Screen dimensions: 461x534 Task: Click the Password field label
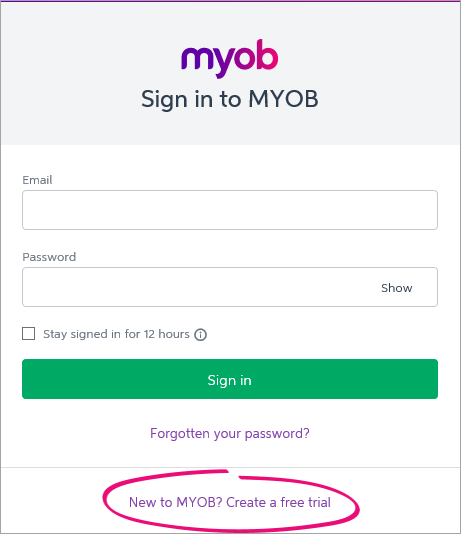pos(49,257)
